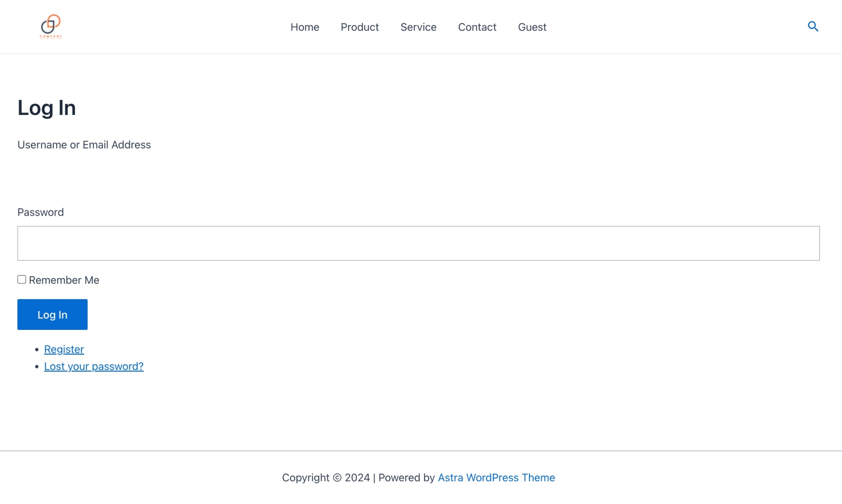Open the Product menu item
842x504 pixels.
[x=359, y=27]
